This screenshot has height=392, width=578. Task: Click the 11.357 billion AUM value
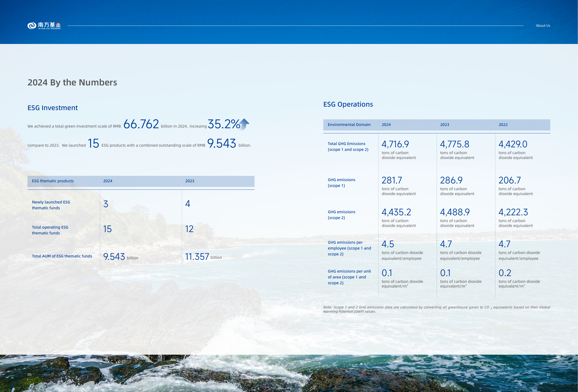203,257
